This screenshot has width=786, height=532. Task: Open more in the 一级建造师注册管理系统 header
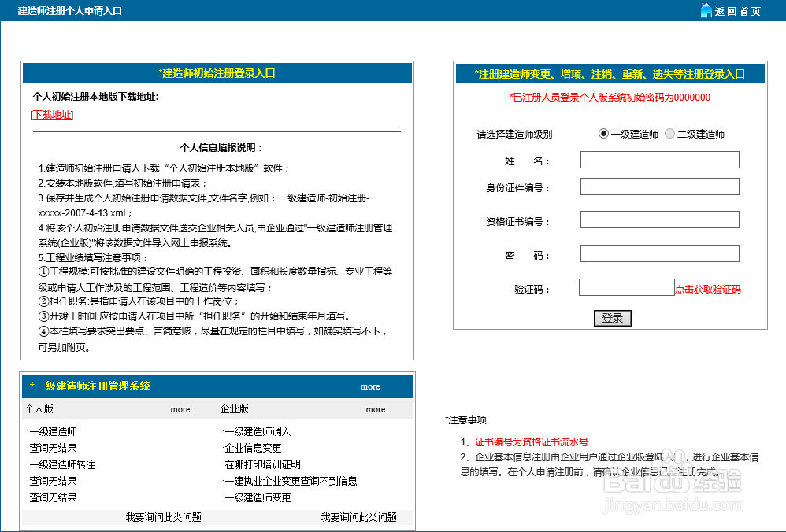click(370, 386)
